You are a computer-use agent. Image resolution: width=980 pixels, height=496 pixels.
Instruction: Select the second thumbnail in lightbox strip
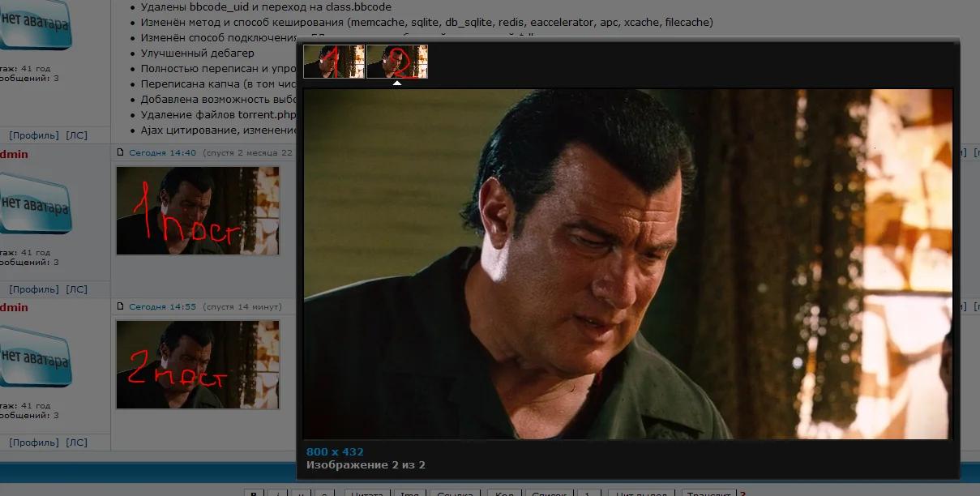(397, 62)
